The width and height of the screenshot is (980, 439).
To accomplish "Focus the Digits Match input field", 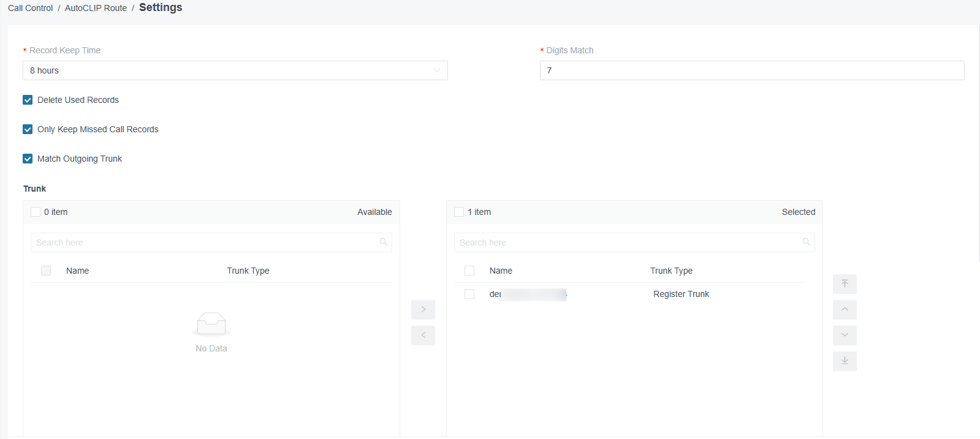I will point(752,70).
